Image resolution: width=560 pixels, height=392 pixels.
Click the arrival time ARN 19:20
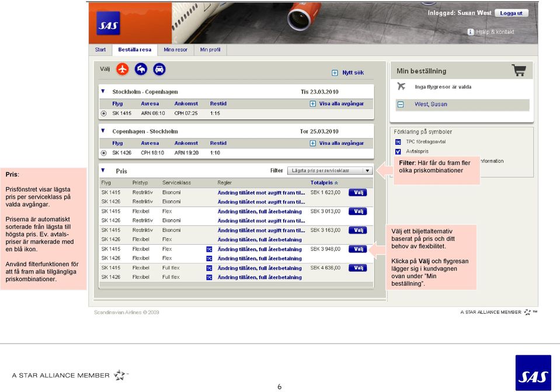pos(186,153)
